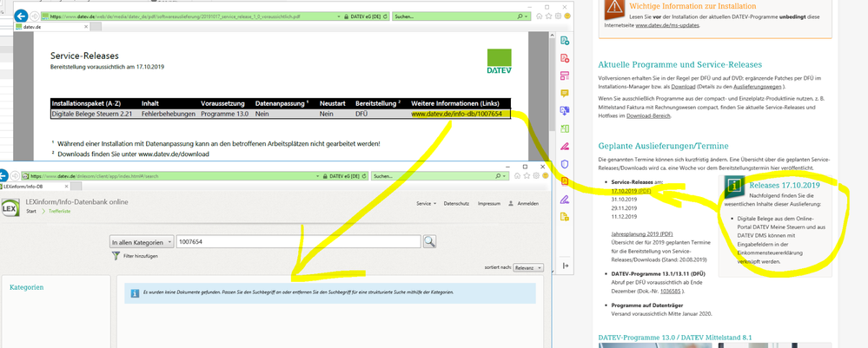Click Trefferliste breadcrumb
The width and height of the screenshot is (868, 348).
pyautogui.click(x=60, y=212)
